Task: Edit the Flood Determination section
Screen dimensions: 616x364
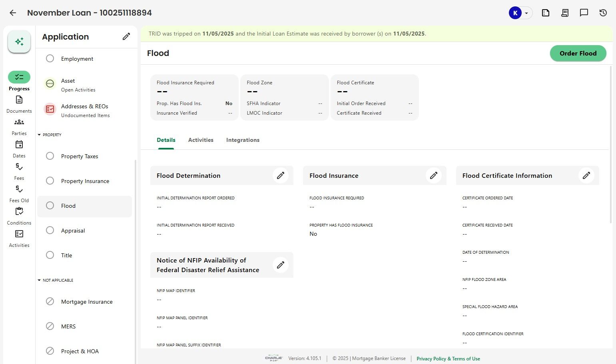Action: tap(281, 175)
